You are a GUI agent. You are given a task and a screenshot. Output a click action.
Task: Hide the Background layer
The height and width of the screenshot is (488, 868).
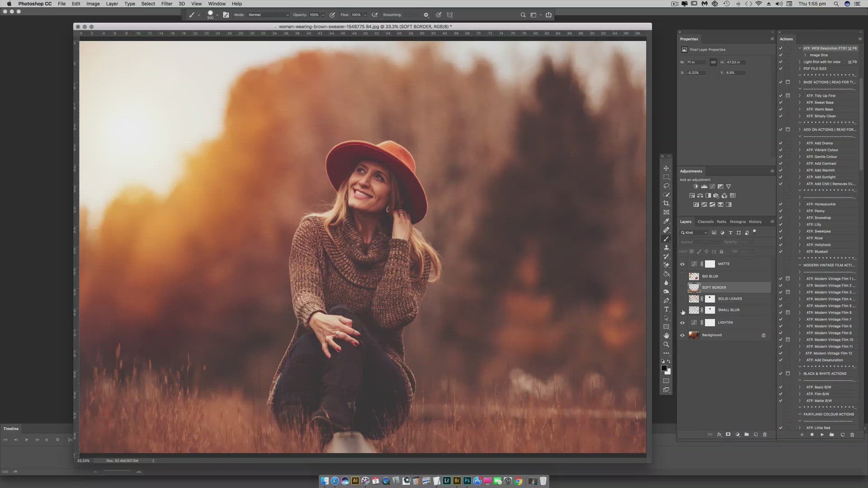tap(682, 335)
